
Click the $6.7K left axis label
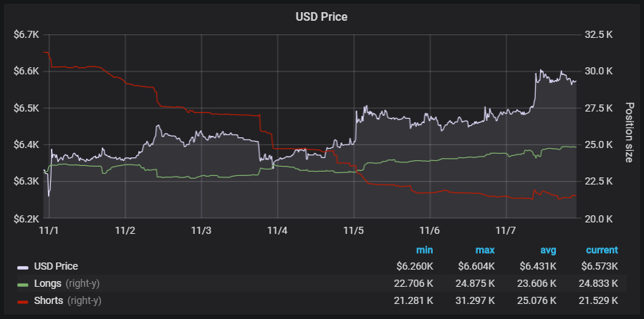pyautogui.click(x=27, y=34)
